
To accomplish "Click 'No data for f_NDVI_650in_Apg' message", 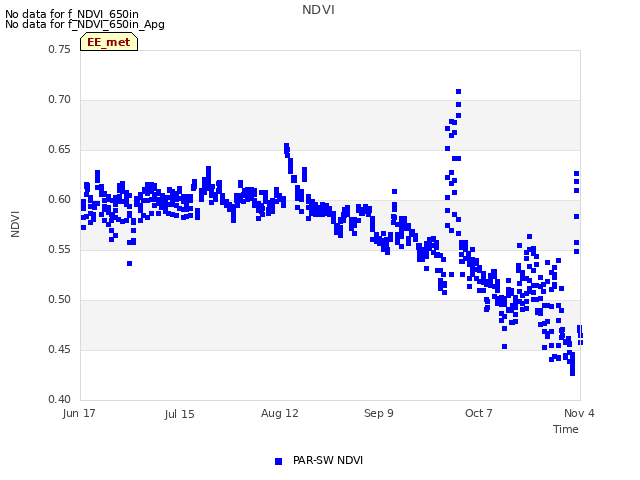I will click(85, 24).
